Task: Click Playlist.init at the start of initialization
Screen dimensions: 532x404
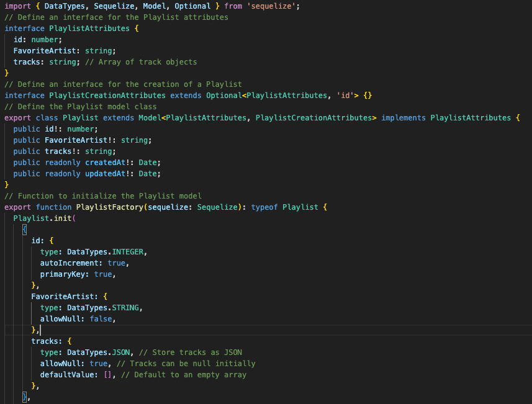Action: (45, 218)
